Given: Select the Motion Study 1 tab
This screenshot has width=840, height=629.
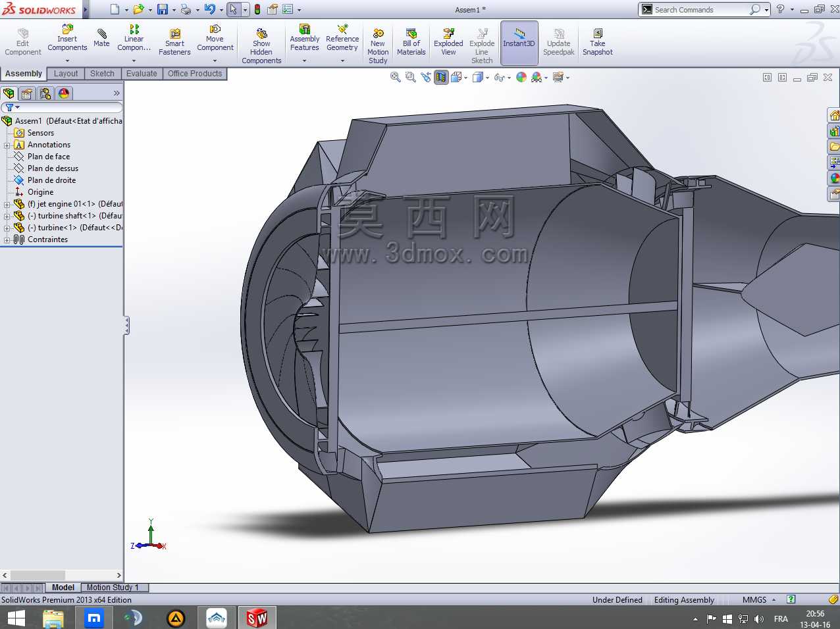Looking at the screenshot, I should point(113,588).
